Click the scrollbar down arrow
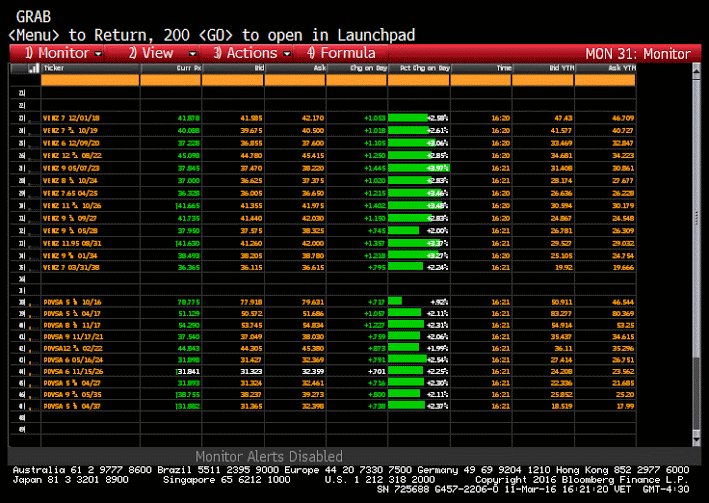709x503 pixels. (x=696, y=439)
